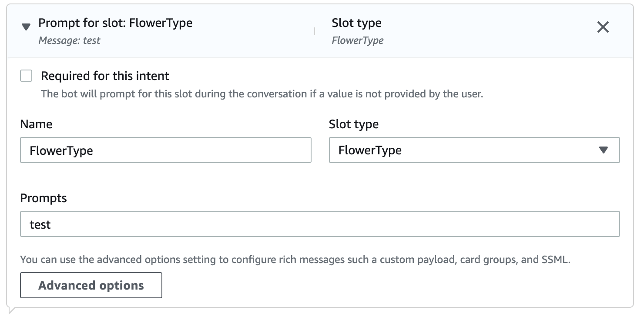
Task: Click the "Message: test" subtitle in header
Action: [x=69, y=40]
